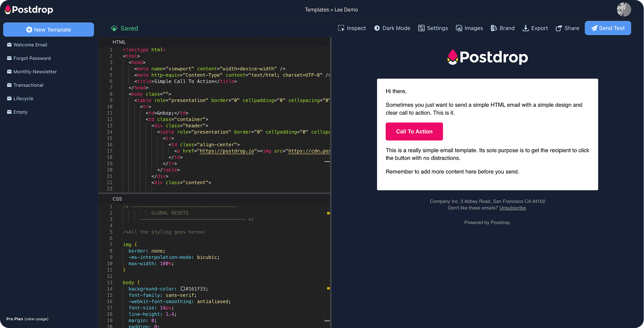Click the green Saved status icon
Screen dimensions: 644x328
(x=114, y=28)
